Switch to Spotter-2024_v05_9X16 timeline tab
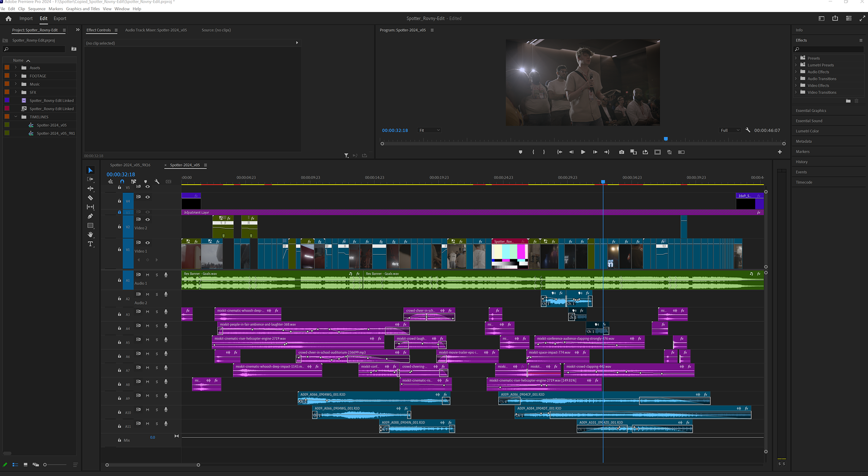 coord(130,165)
